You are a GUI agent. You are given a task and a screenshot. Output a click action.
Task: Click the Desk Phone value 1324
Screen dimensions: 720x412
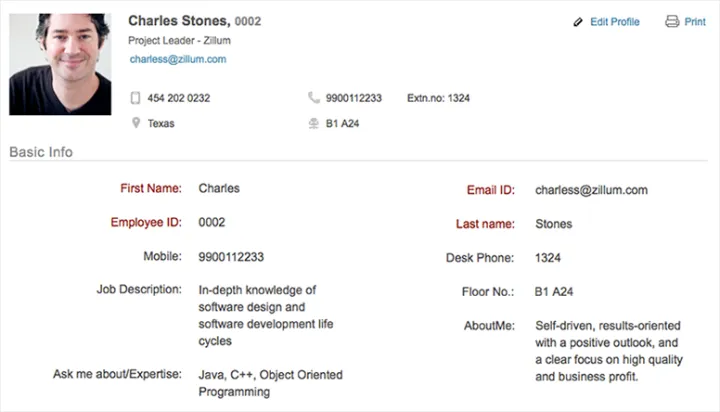coord(548,258)
